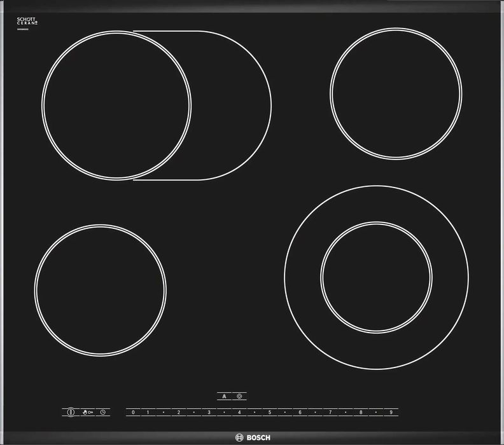The width and height of the screenshot is (504, 445).
Task: Set heat level 4 on the scale
Action: point(239,412)
